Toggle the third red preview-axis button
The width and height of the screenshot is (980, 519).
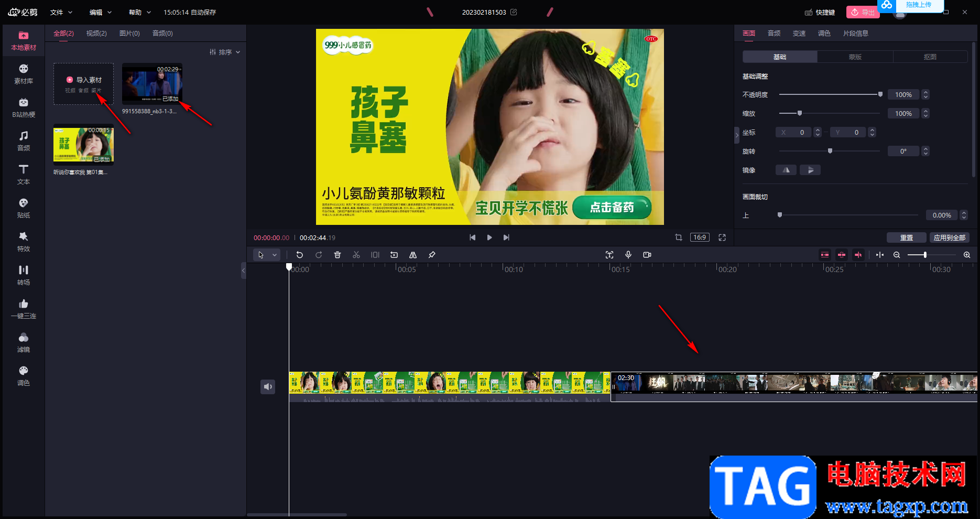pyautogui.click(x=858, y=255)
